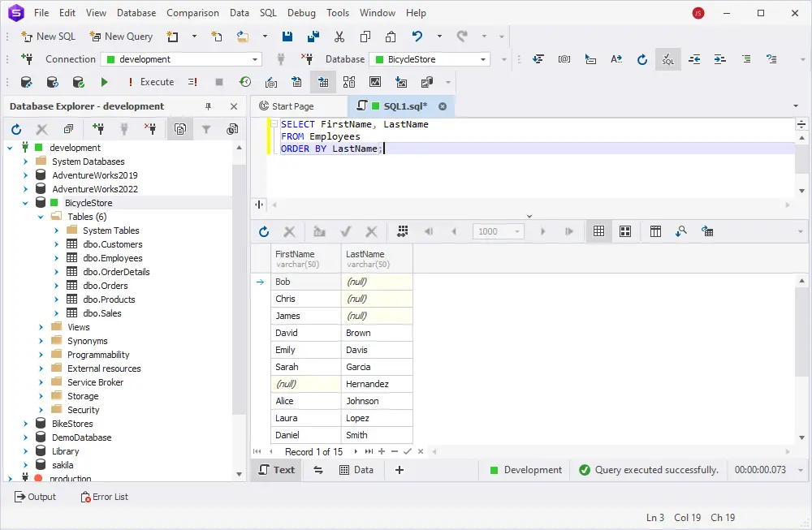This screenshot has height=530, width=812.
Task: Switch to the Start Page tab
Action: tap(292, 106)
